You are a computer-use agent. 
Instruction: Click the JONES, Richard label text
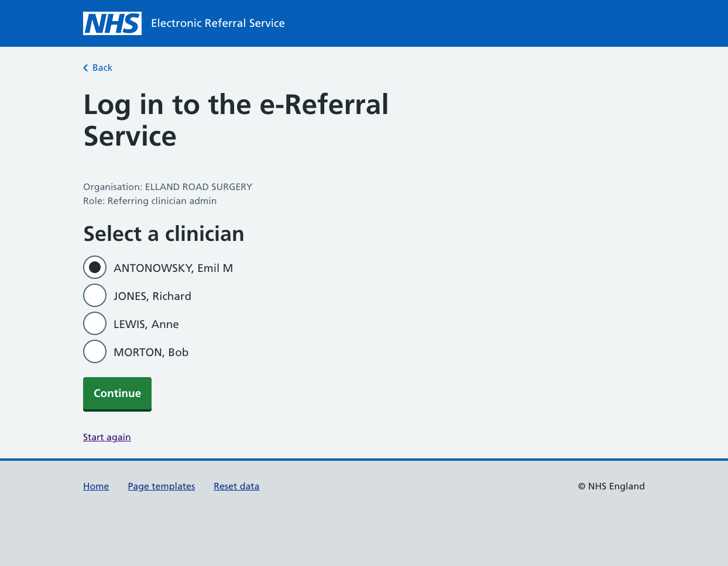pyautogui.click(x=152, y=296)
